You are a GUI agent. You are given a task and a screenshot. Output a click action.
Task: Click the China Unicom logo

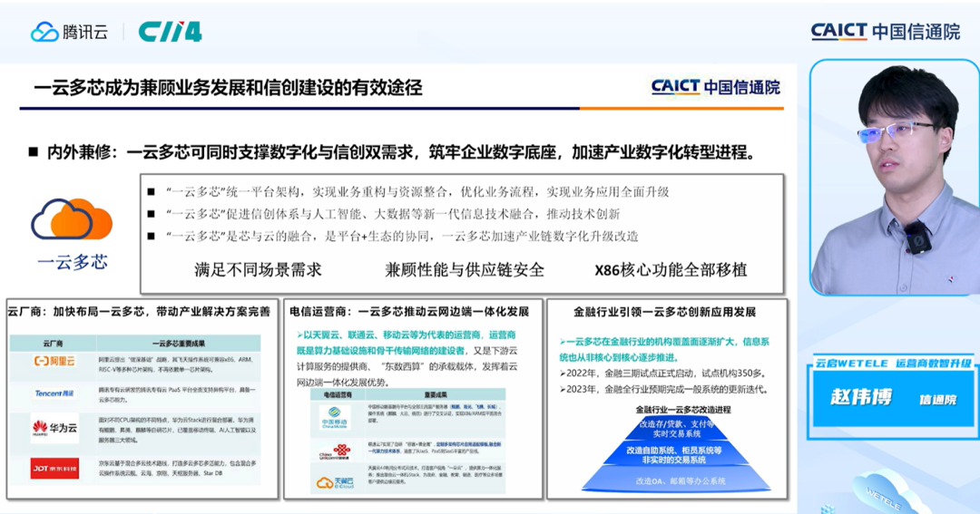335,451
